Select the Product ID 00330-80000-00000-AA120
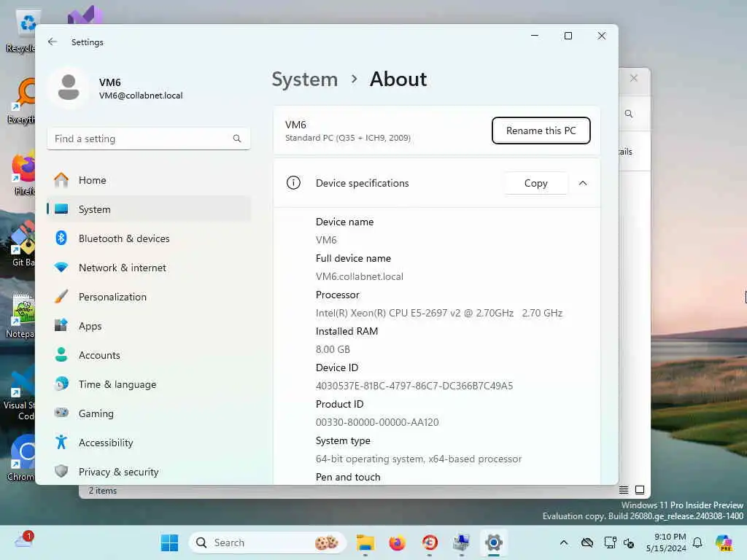The height and width of the screenshot is (560, 747). coord(377,422)
